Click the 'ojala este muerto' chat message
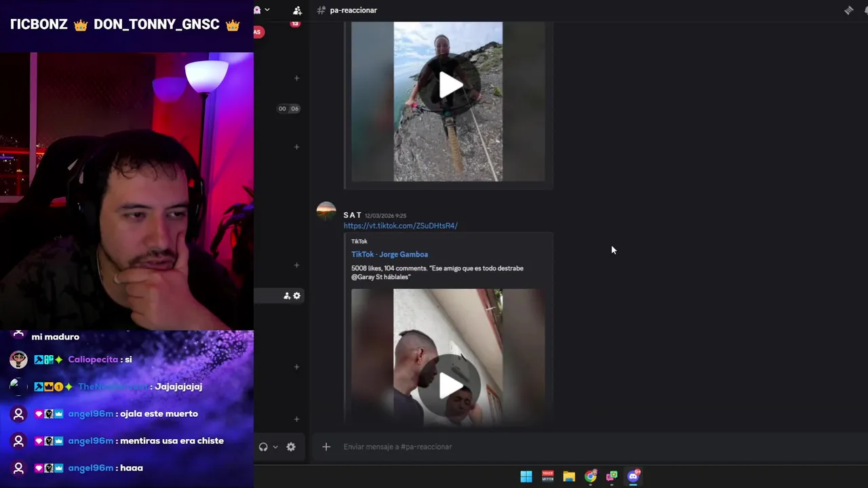 159,413
